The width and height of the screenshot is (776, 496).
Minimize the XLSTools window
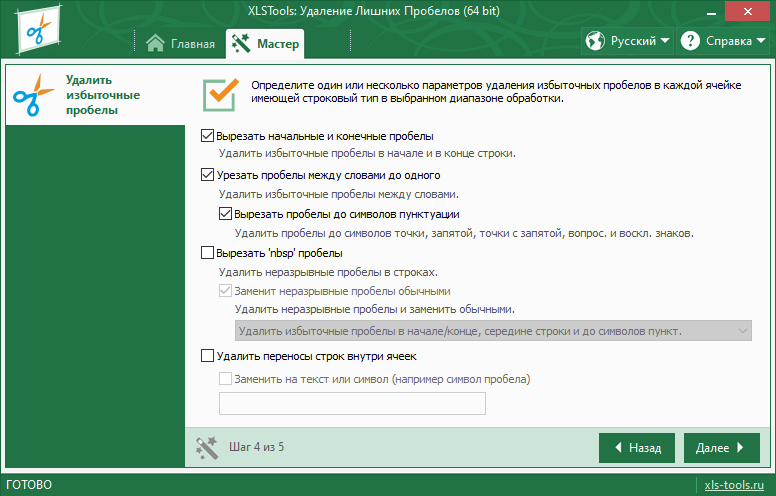(x=711, y=12)
